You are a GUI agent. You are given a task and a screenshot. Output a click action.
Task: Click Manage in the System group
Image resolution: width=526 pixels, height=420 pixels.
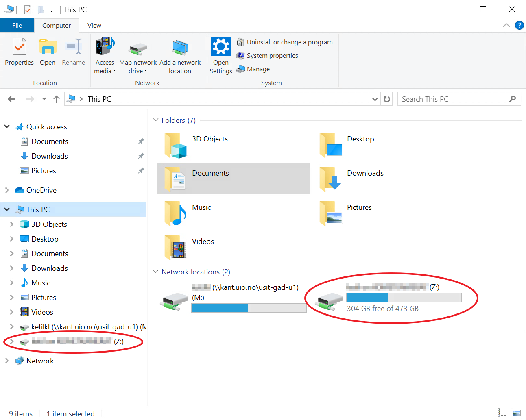click(x=253, y=69)
